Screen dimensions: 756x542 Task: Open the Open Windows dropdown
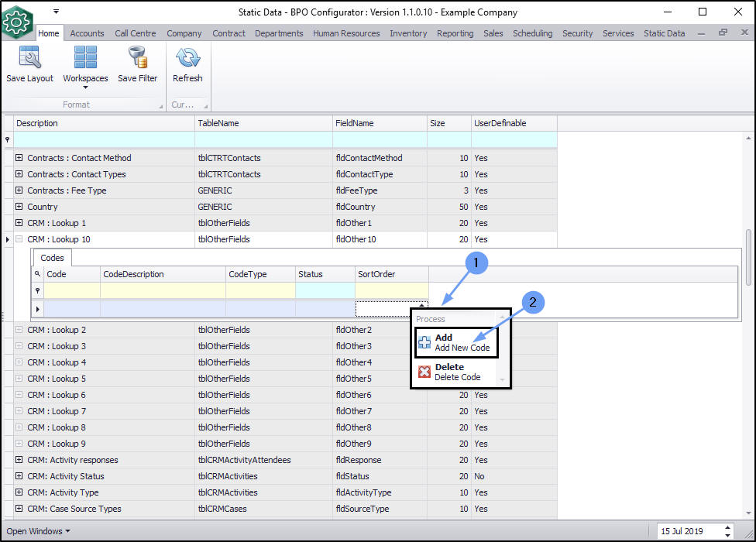[x=39, y=531]
